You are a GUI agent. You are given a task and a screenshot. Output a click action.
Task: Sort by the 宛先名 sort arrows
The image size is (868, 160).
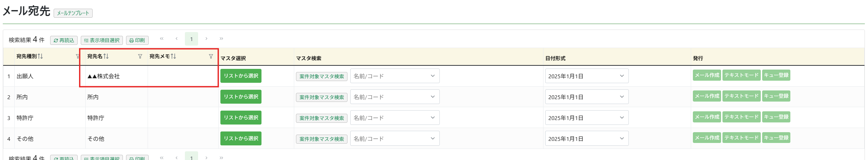click(x=106, y=56)
